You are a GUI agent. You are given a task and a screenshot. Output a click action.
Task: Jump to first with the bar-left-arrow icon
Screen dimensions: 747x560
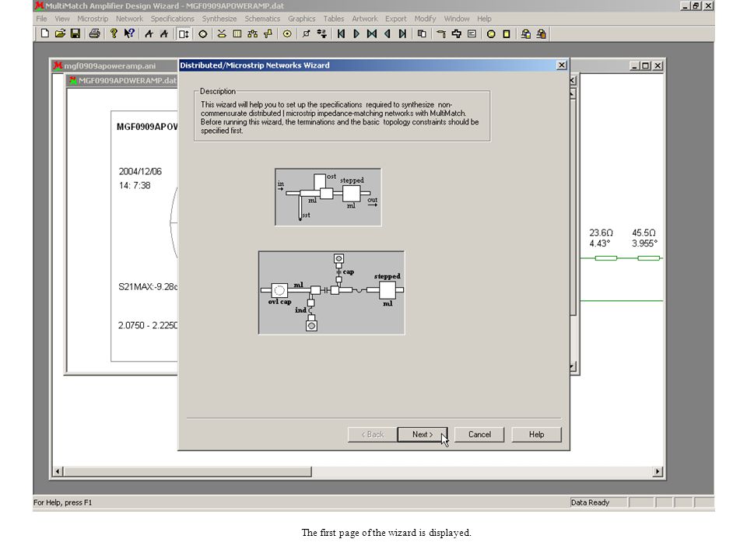click(341, 33)
